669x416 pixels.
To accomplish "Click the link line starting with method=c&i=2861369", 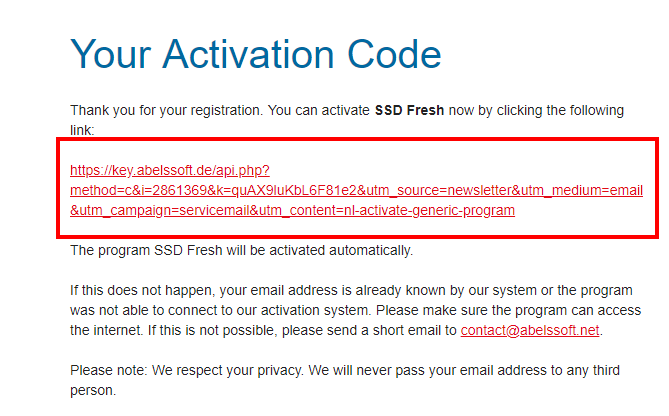I will click(x=356, y=190).
